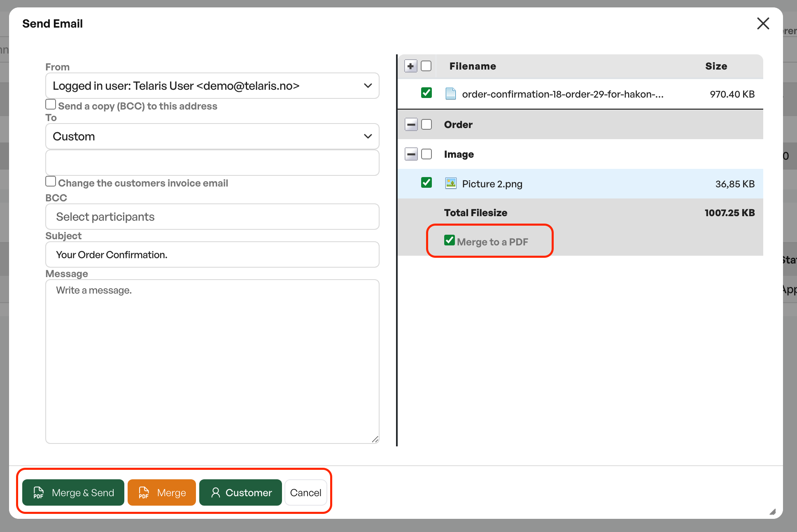Click the orange Merge button
797x532 pixels.
[162, 492]
